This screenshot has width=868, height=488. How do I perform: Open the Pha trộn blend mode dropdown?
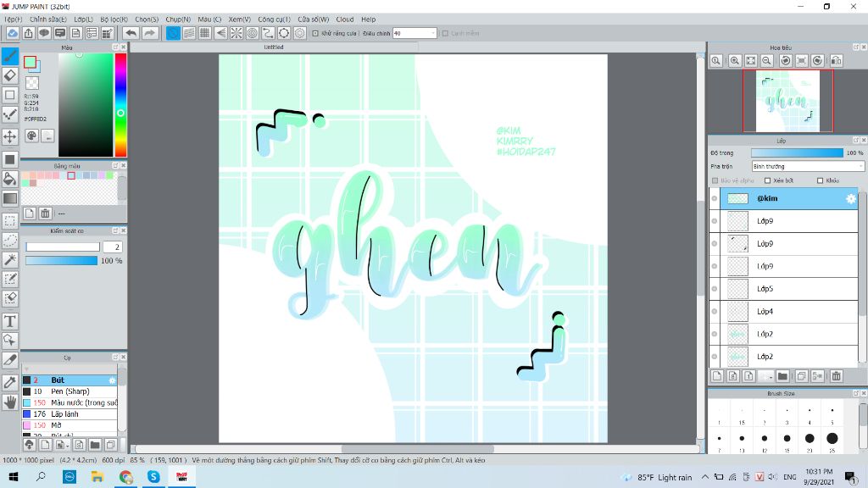click(x=808, y=167)
